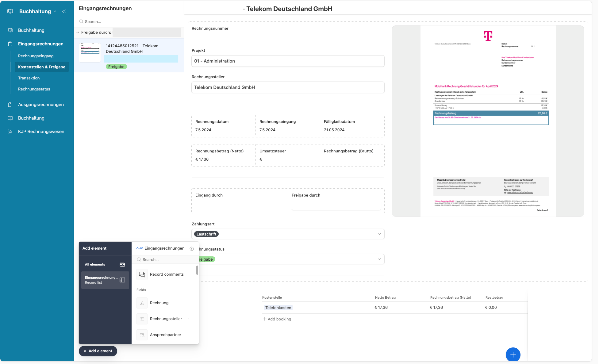Collapse the 'Freigabe durch' group chevron

point(78,33)
